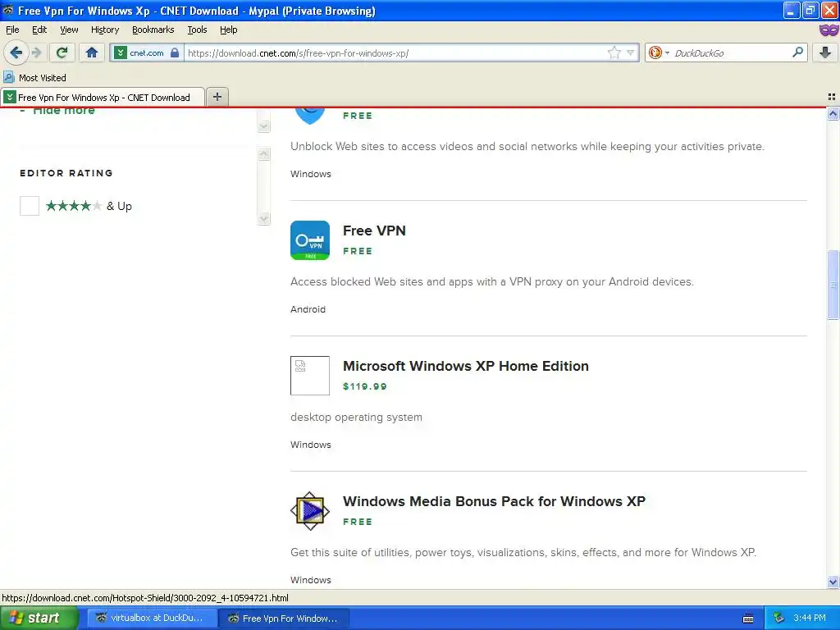The width and height of the screenshot is (840, 630).
Task: Open the Most Visited bookmarks folder
Action: 35,78
